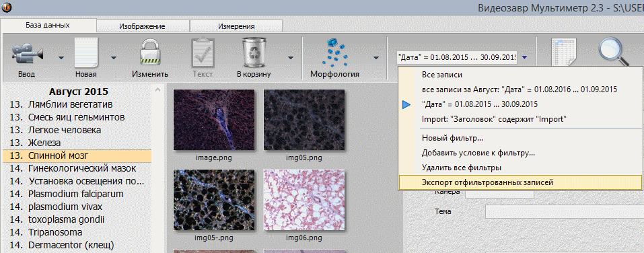Screen dimensions: 644x253
Task: Click the recycle bin В корзину icon
Action: [254, 52]
